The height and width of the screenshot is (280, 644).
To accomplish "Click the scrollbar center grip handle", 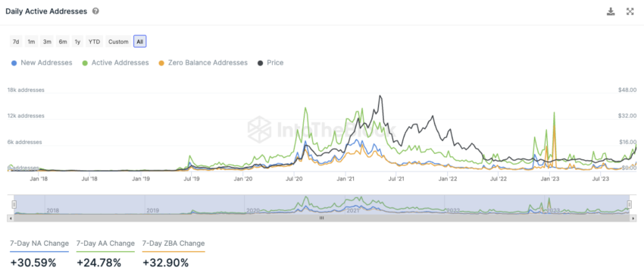I will pos(321,219).
